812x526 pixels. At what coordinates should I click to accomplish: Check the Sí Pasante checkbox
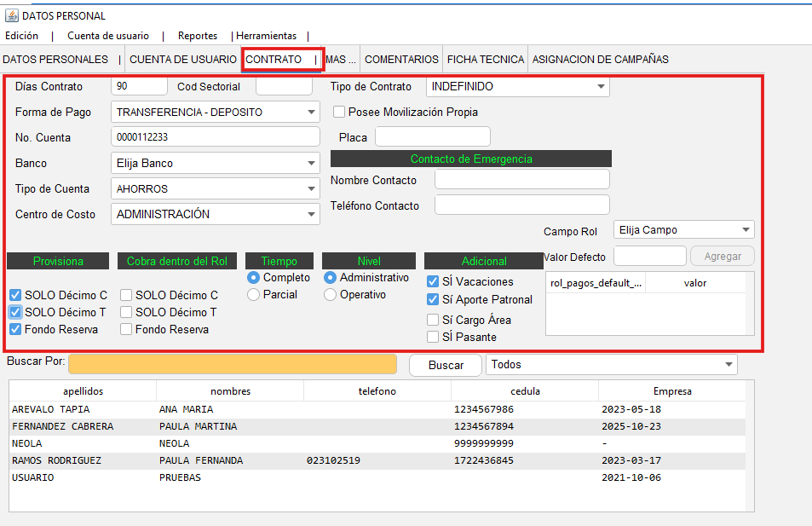(433, 337)
